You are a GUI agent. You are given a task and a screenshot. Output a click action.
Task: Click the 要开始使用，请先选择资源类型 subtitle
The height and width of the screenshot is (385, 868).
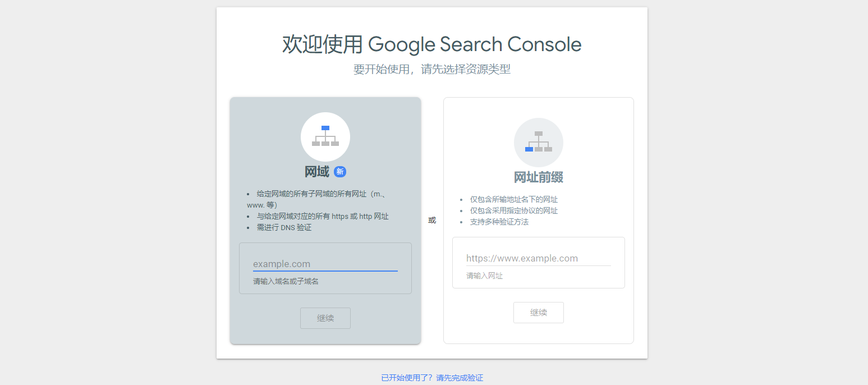pos(432,70)
